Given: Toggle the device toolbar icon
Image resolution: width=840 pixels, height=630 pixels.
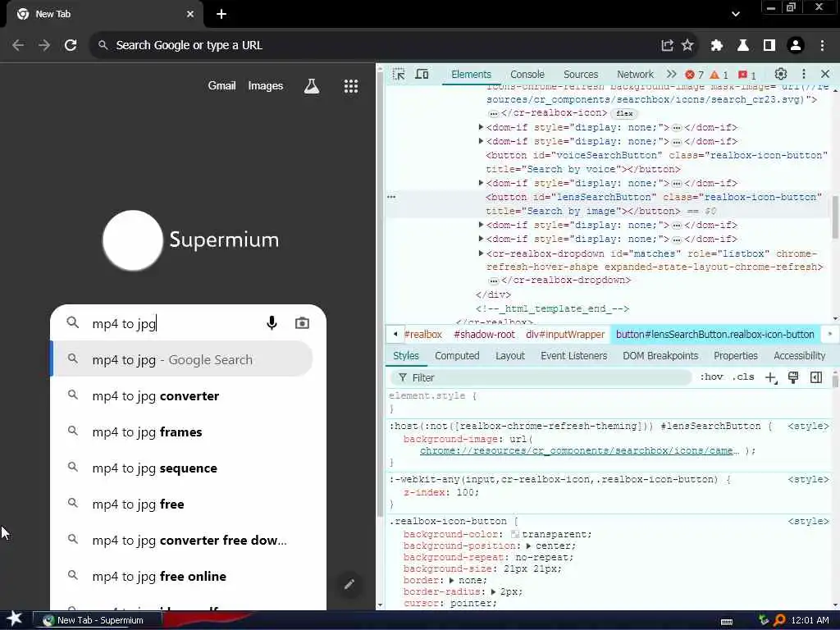Looking at the screenshot, I should 422,74.
